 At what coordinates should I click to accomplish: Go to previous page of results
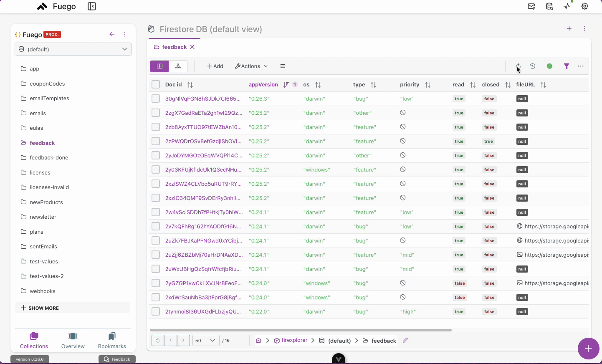click(x=170, y=341)
